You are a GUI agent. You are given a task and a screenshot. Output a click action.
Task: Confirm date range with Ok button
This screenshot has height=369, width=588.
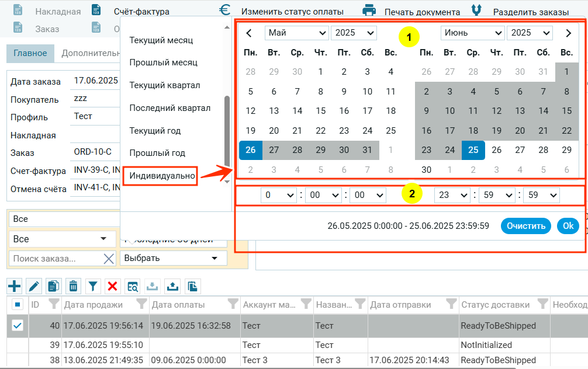pyautogui.click(x=568, y=226)
